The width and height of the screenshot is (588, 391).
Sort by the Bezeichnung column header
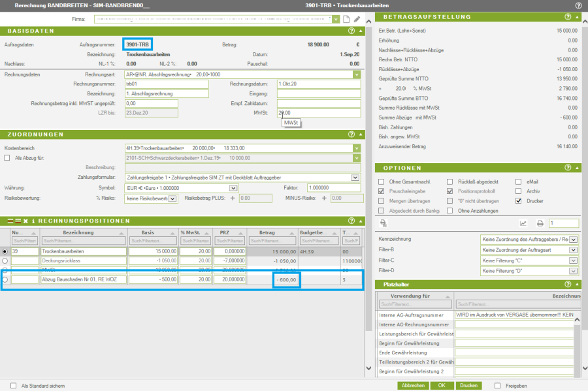point(78,232)
